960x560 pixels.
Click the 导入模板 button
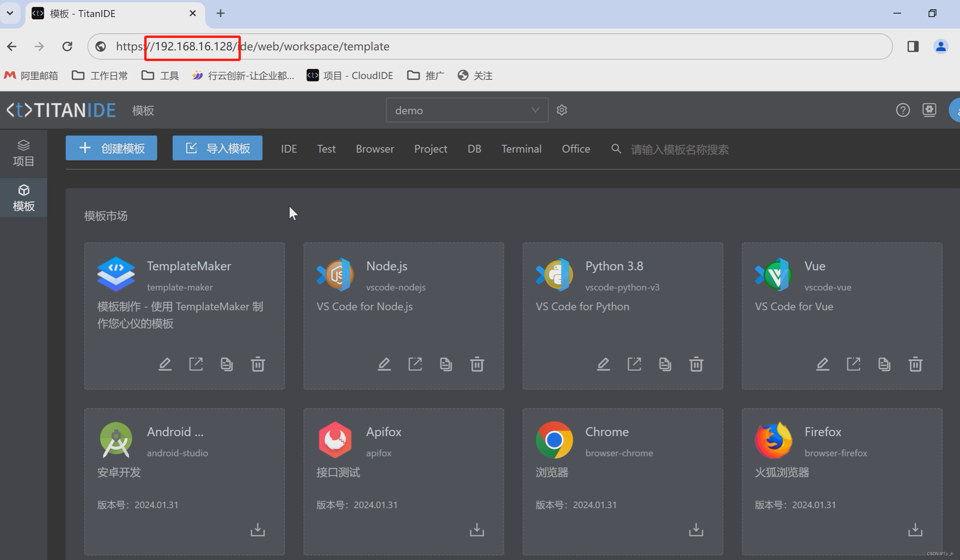pyautogui.click(x=217, y=148)
